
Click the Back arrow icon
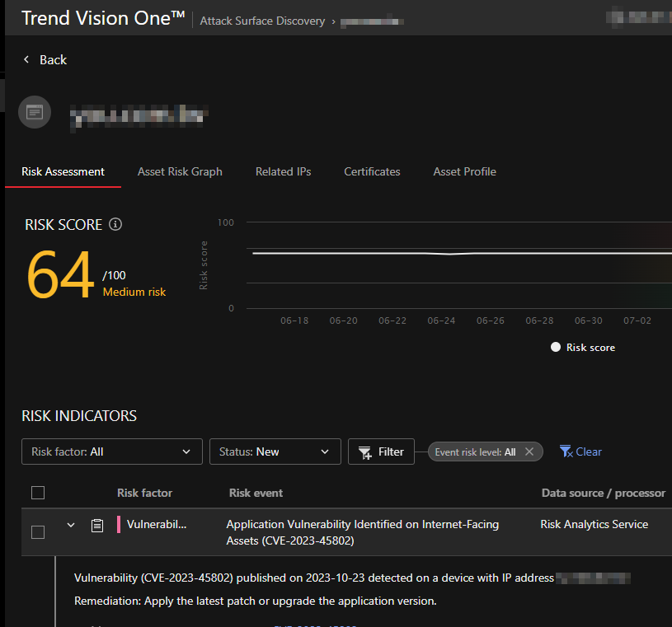(26, 60)
